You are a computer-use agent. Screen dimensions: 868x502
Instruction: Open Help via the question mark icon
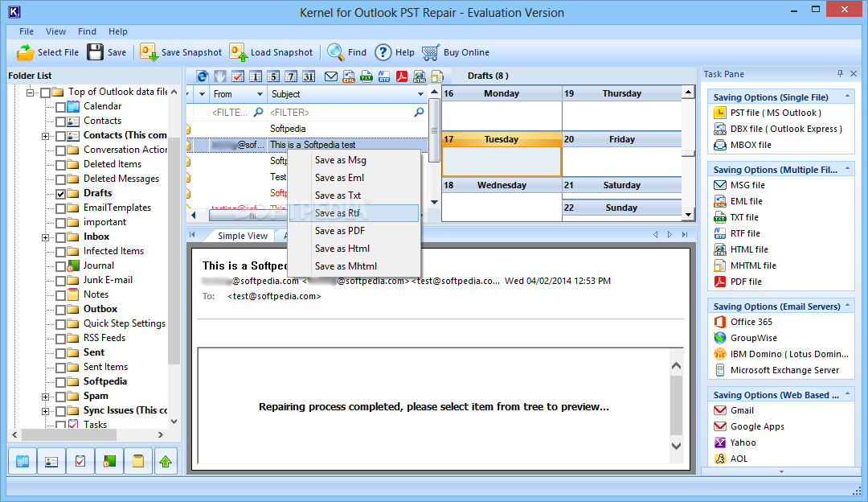(383, 52)
